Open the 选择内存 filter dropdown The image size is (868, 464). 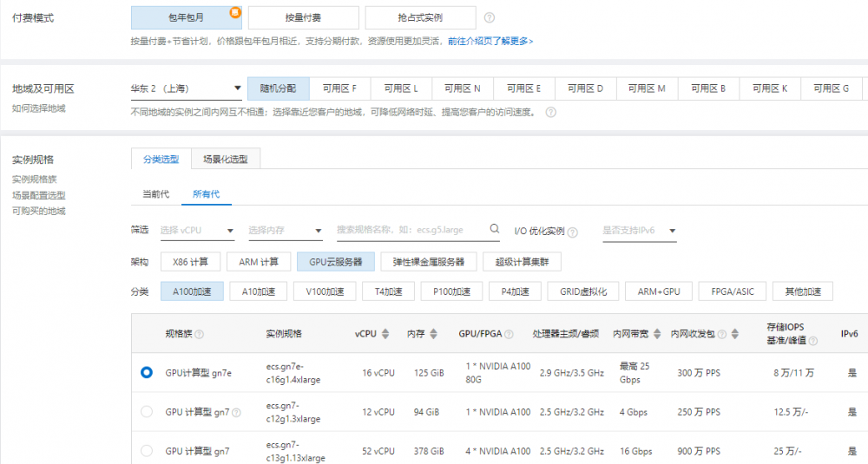(x=286, y=231)
